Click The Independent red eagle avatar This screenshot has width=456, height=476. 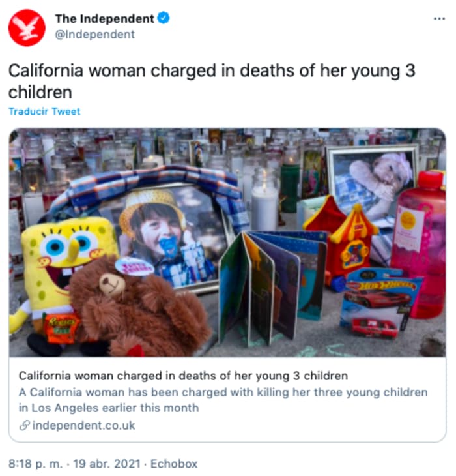click(x=27, y=28)
